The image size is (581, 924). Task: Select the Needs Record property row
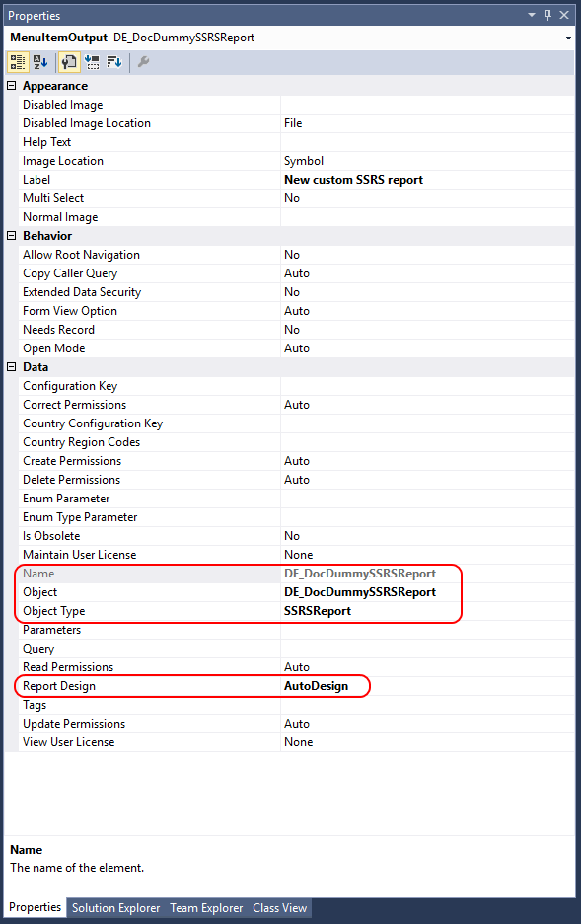point(290,330)
